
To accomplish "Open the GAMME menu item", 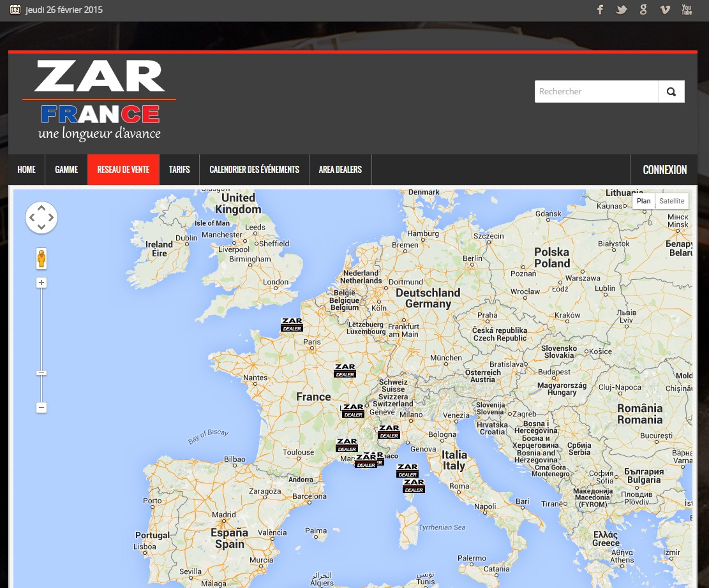I will pos(66,170).
